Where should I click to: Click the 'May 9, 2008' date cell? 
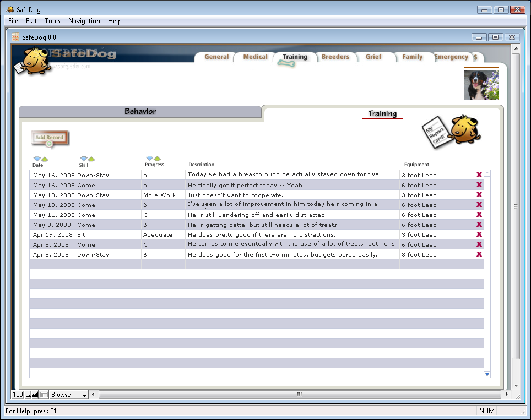click(x=52, y=225)
